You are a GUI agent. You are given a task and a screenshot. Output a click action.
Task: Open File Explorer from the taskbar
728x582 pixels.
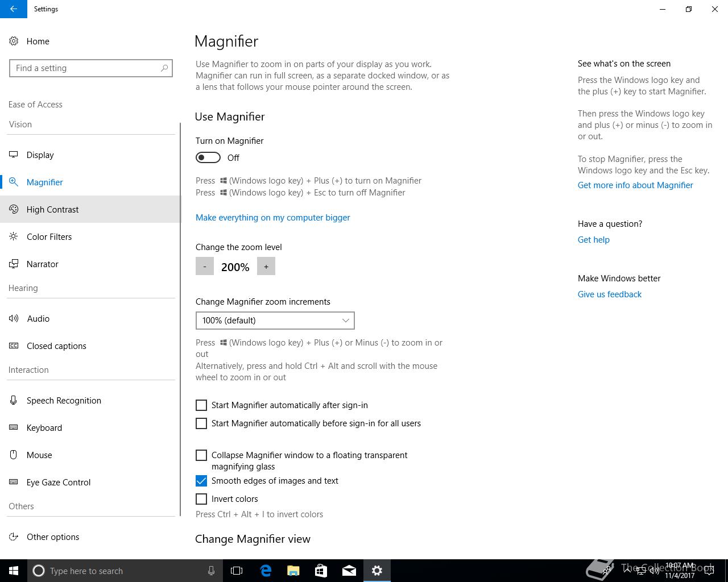[x=293, y=571]
